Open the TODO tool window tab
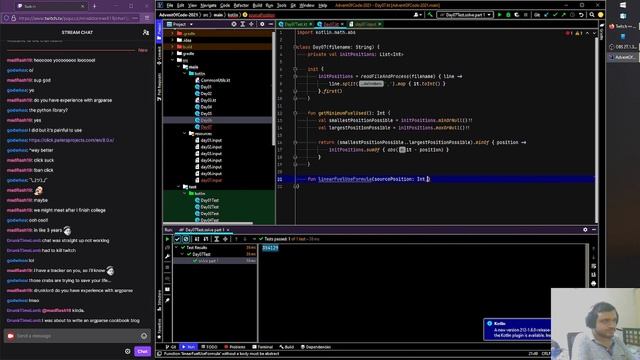 pos(209,347)
